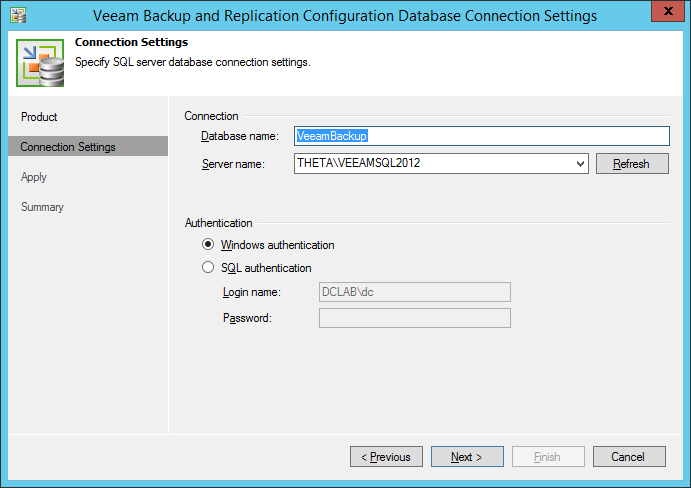The width and height of the screenshot is (691, 488).
Task: Click the Password field
Action: tap(415, 318)
